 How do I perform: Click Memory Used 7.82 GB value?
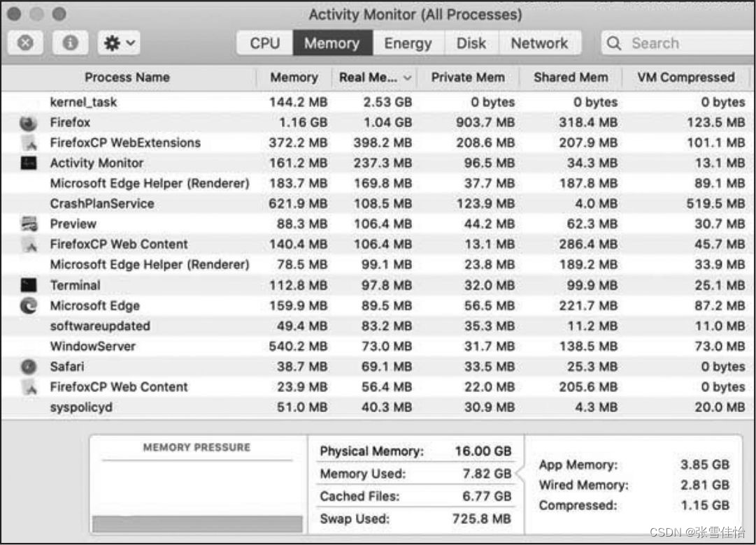pyautogui.click(x=487, y=474)
